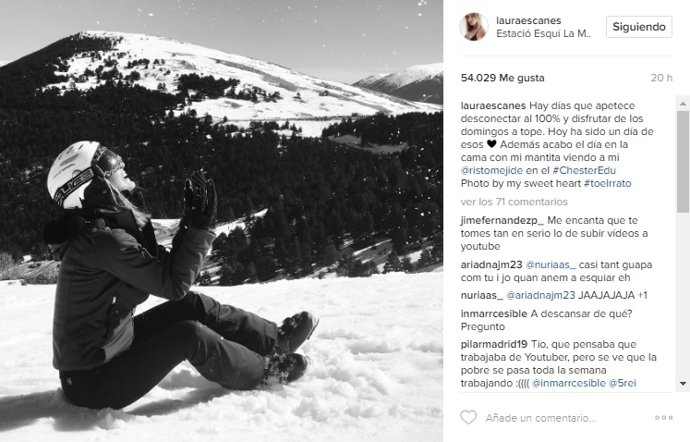Open the #ChesterEdu hashtag
The image size is (690, 442).
[584, 170]
